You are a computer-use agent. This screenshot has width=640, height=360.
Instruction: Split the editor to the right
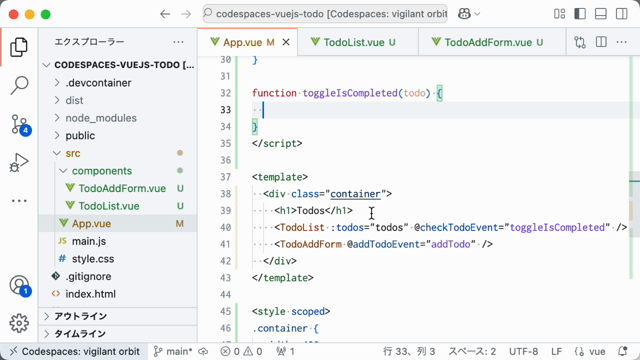601,42
